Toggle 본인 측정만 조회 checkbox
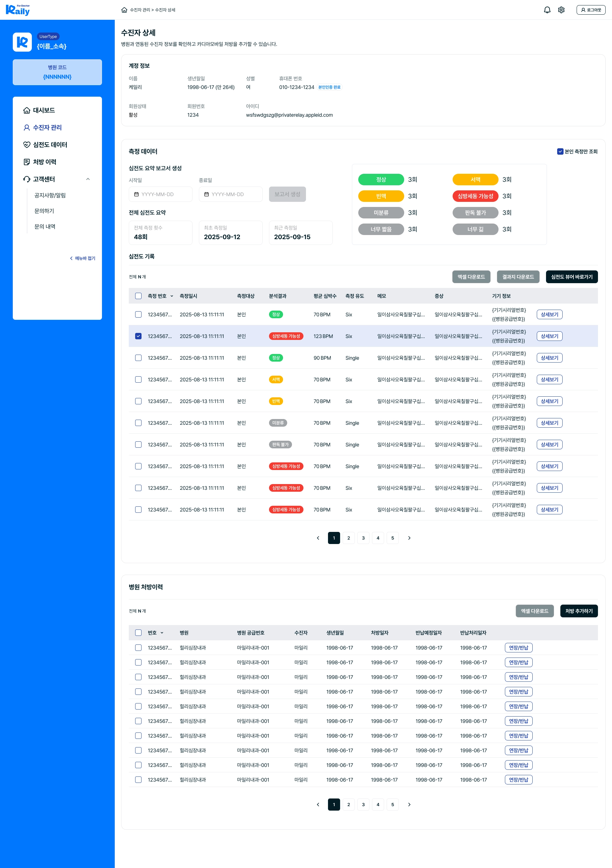 click(x=560, y=151)
